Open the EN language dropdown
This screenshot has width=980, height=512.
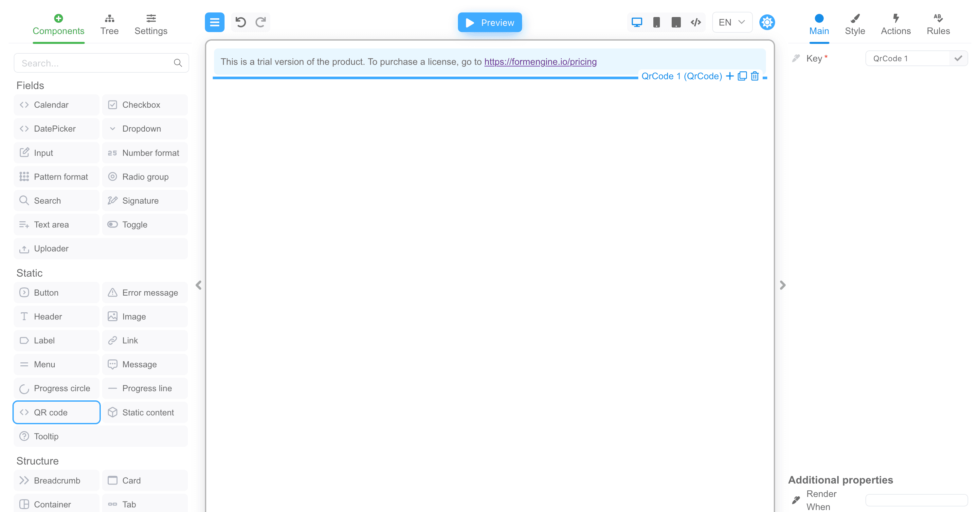point(731,22)
